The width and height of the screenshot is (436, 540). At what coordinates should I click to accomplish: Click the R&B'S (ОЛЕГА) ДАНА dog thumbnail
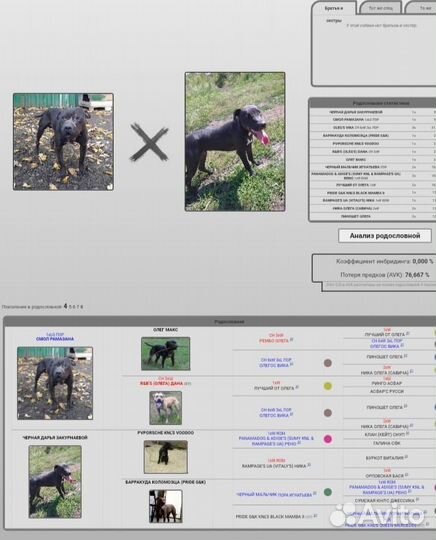point(165,408)
